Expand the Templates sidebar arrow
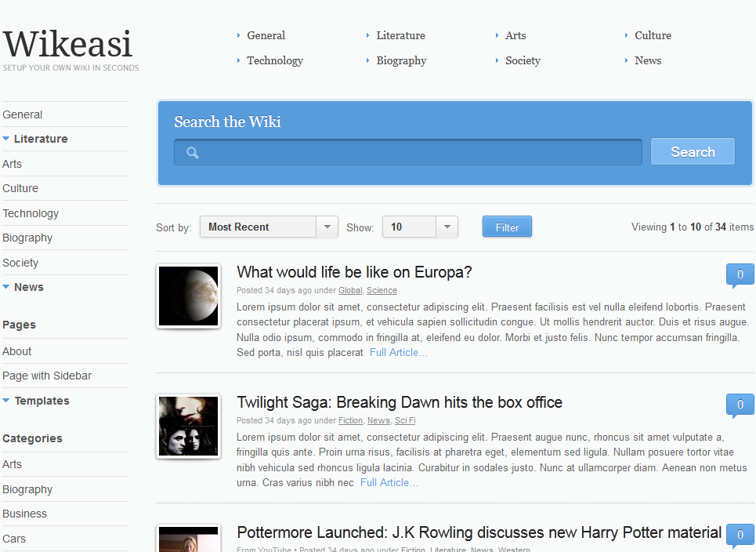The width and height of the screenshot is (756, 552). click(x=5, y=401)
